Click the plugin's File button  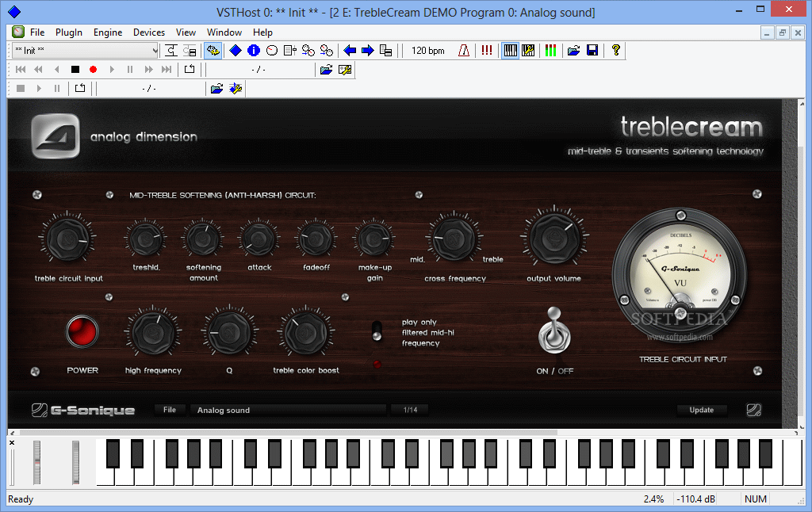[x=170, y=410]
